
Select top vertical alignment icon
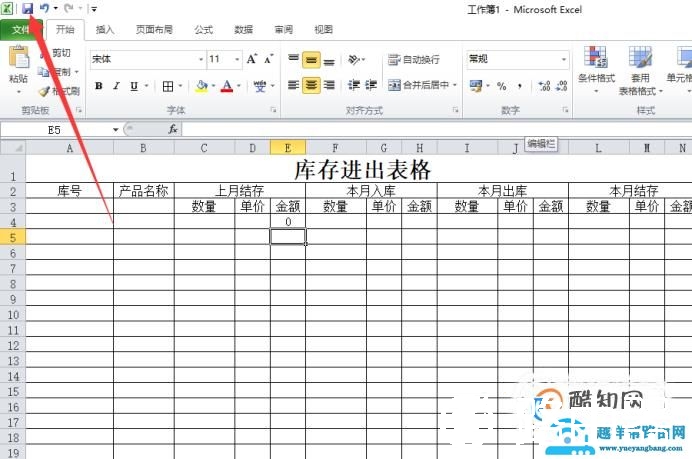pos(293,59)
